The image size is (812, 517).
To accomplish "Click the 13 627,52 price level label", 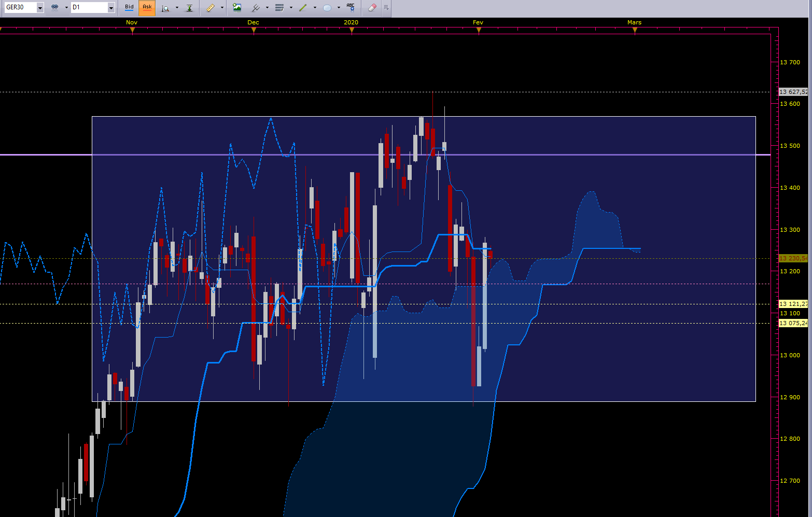I will point(793,92).
